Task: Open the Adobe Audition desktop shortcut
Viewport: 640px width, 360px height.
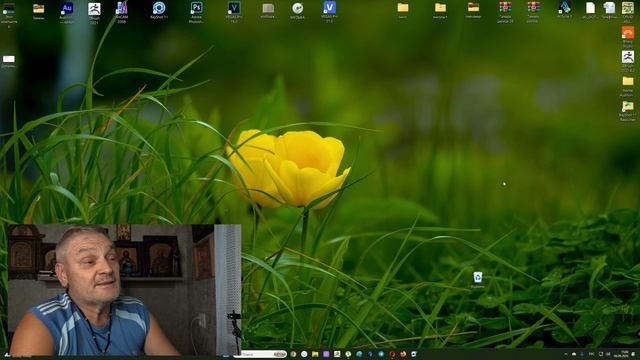Action: [x=67, y=9]
